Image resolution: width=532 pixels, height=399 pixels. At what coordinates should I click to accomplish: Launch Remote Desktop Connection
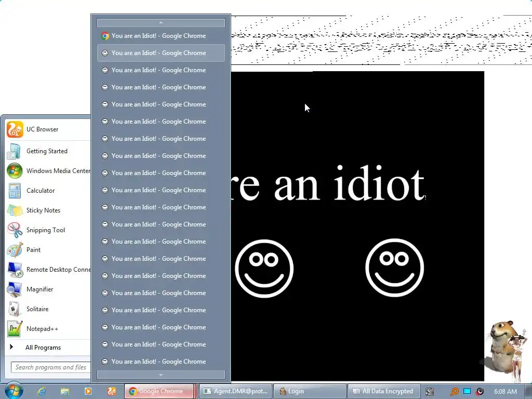click(48, 270)
